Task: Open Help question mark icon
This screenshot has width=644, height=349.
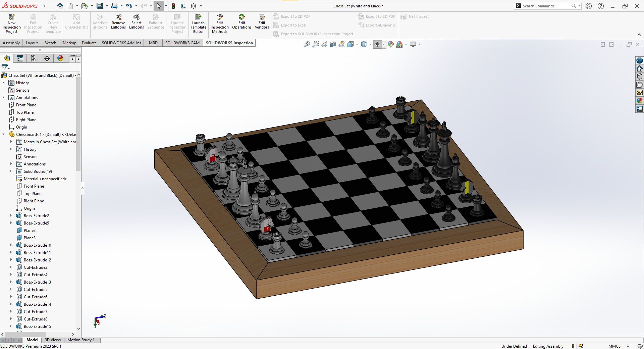Action: pos(601,6)
